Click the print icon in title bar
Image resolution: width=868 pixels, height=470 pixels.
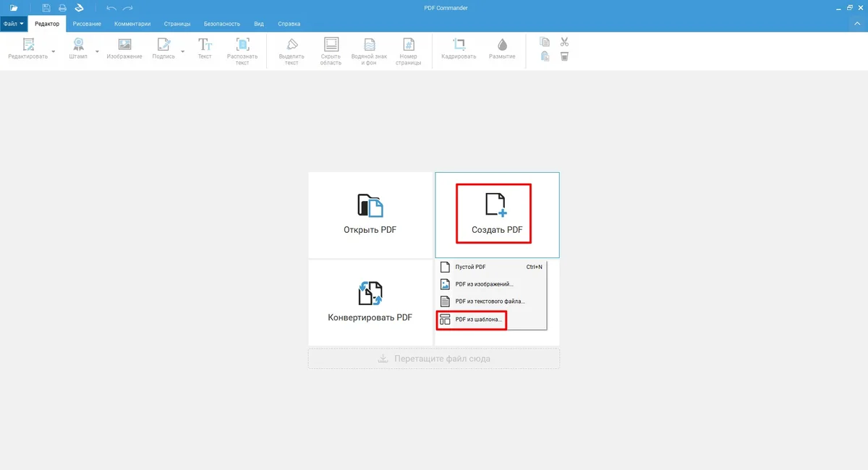click(x=62, y=8)
